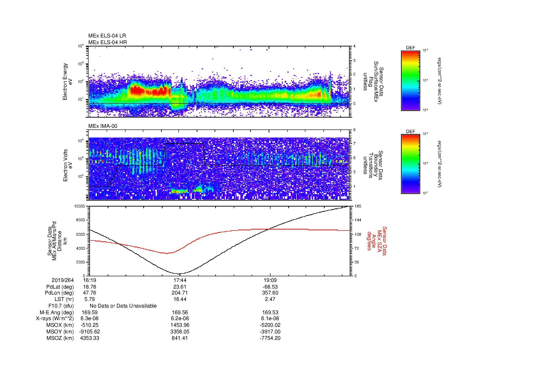
Task: Click the 'PdLon (deg)' row label
Action: (x=59, y=293)
